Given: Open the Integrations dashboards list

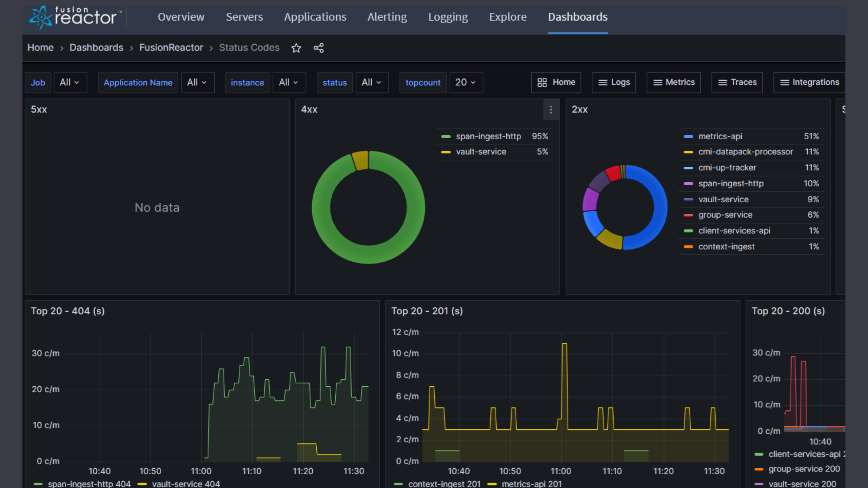Looking at the screenshot, I should pos(809,82).
